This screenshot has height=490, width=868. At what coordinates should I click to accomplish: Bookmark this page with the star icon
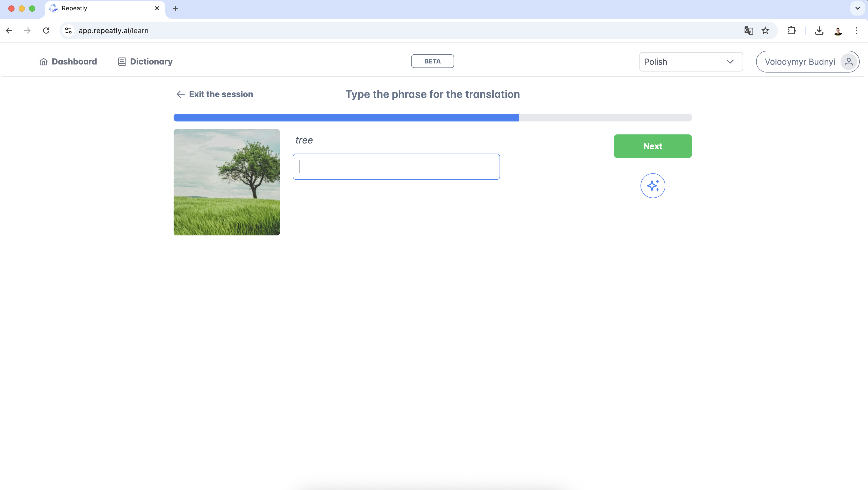(766, 31)
